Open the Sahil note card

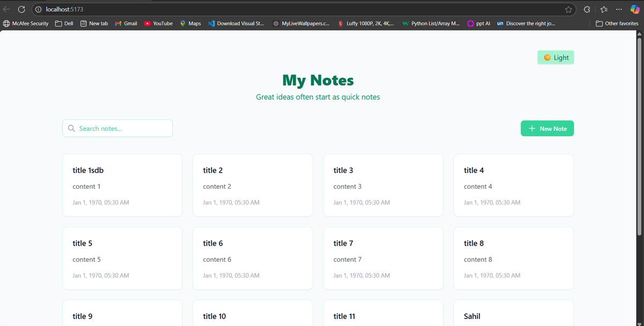click(514, 313)
